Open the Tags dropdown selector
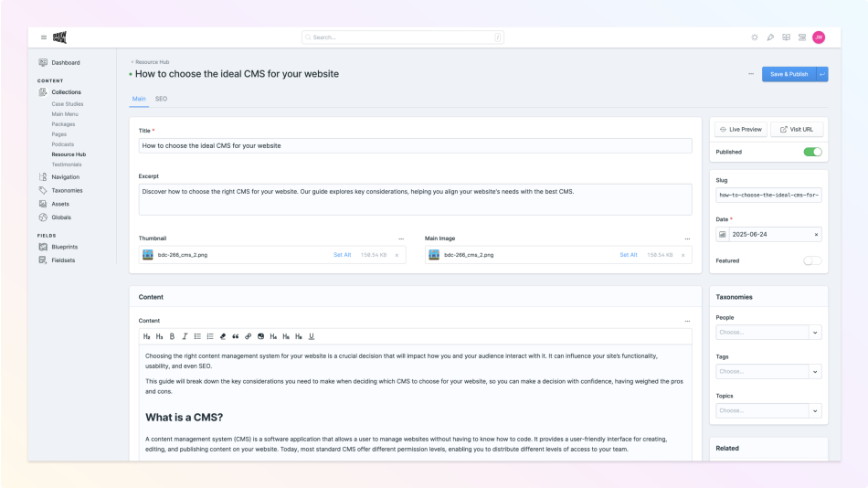Viewport: 868px width, 488px height. [815, 371]
